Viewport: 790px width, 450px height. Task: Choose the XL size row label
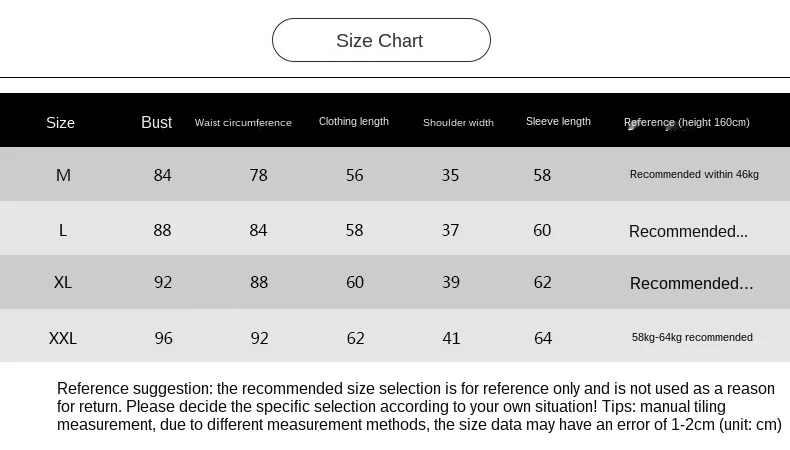tap(63, 283)
